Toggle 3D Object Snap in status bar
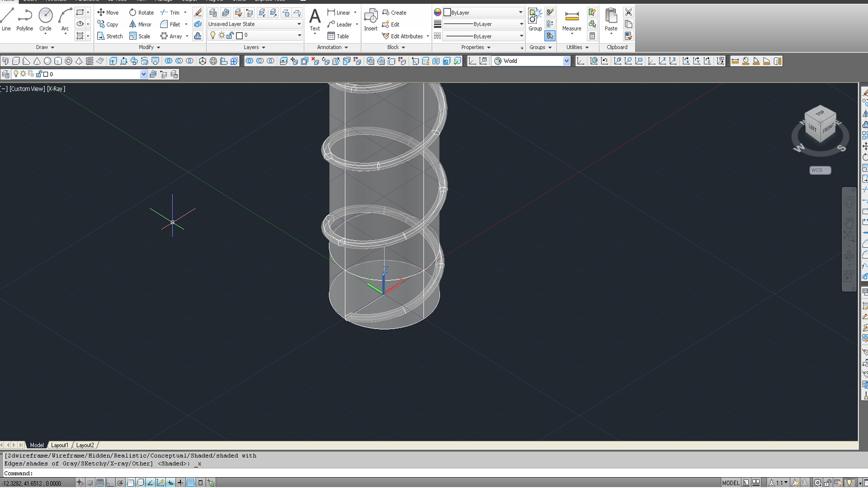The image size is (868, 488). (x=140, y=483)
